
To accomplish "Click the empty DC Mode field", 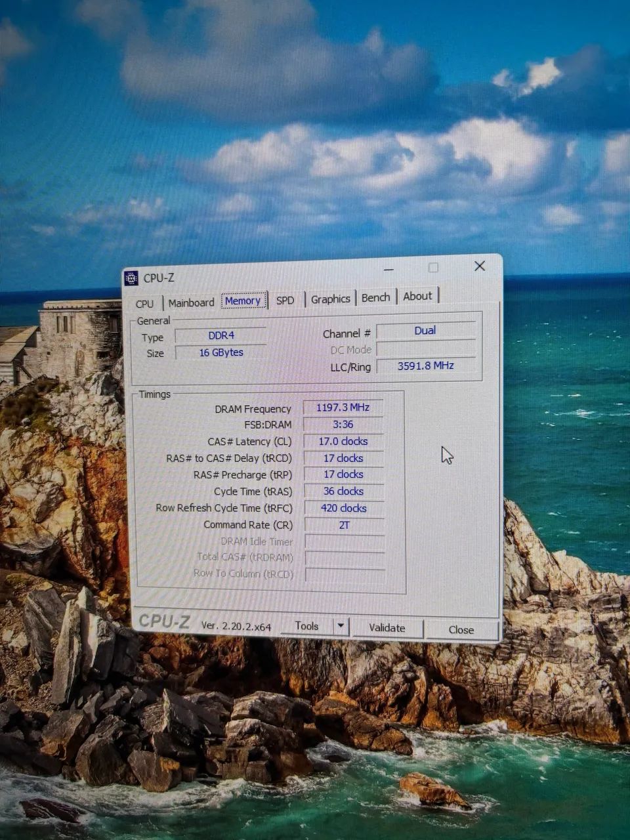I will coord(426,348).
